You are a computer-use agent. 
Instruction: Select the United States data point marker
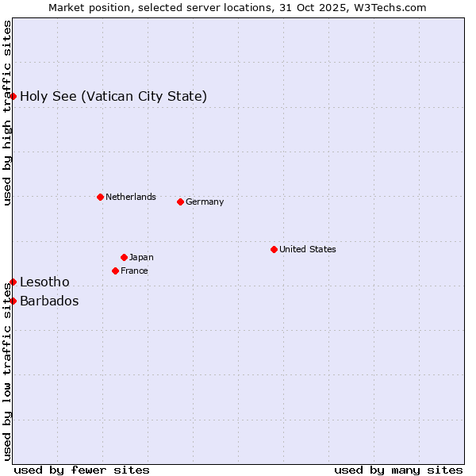click(x=274, y=249)
